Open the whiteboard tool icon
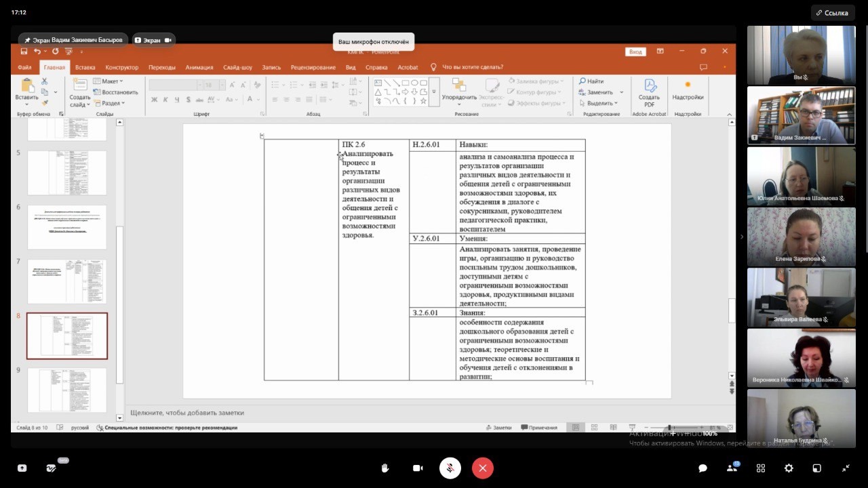The height and width of the screenshot is (488, 868). coord(51,468)
